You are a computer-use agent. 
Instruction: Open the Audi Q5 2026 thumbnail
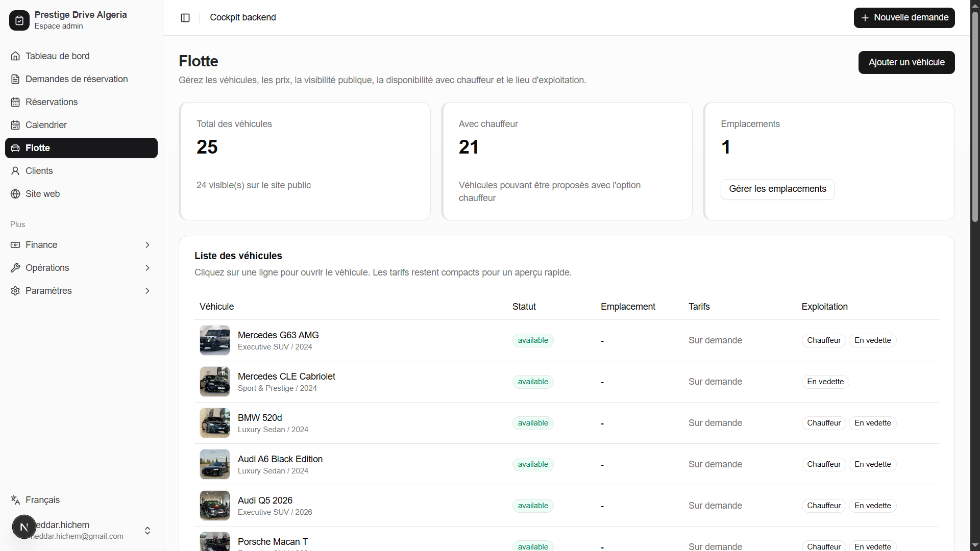coord(215,506)
